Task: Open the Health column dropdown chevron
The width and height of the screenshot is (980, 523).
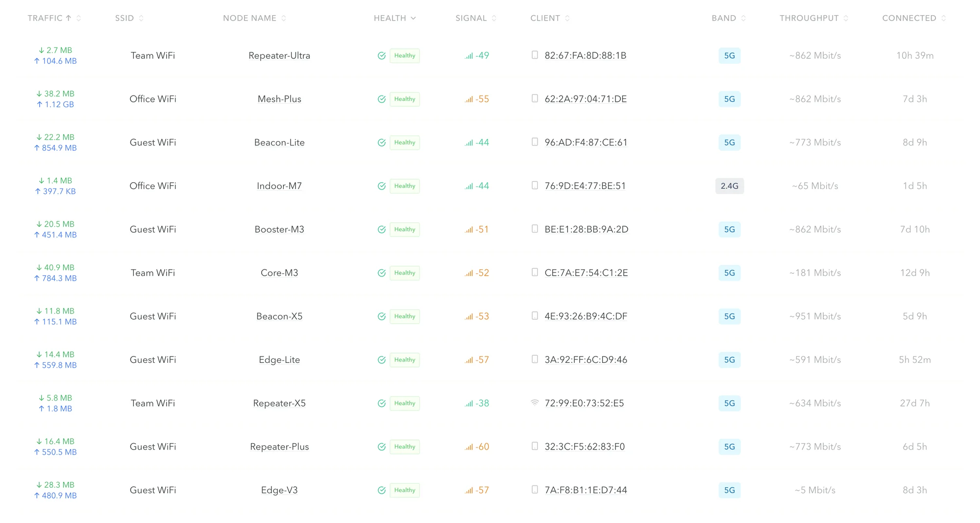Action: point(413,18)
